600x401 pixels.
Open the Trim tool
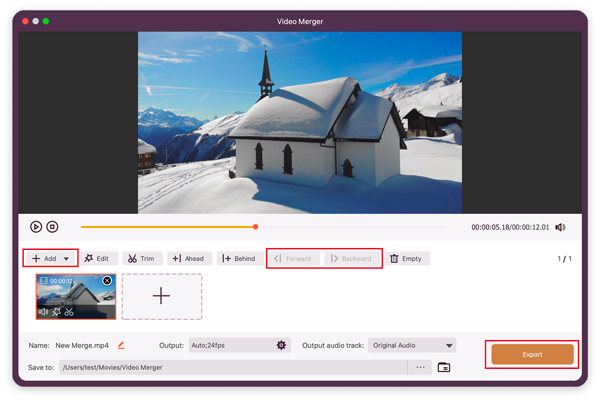coord(142,259)
